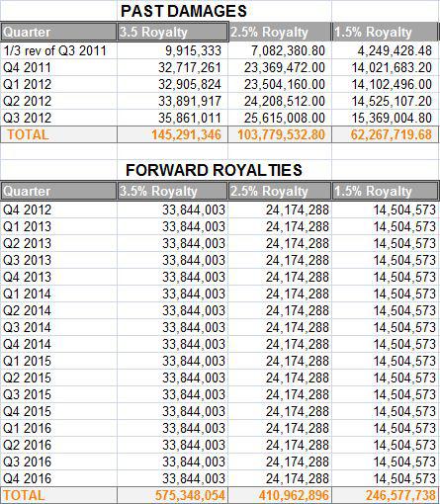Click the FORWARD ROYALTIES title cell
Viewport: 440px width, 504px height.
(214, 170)
